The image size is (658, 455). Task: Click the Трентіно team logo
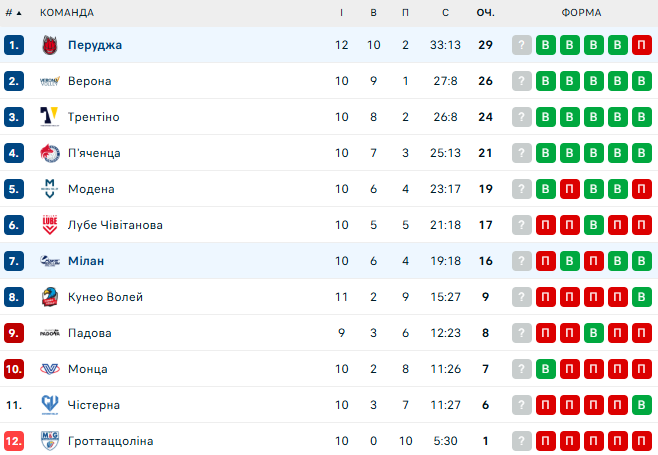click(50, 117)
